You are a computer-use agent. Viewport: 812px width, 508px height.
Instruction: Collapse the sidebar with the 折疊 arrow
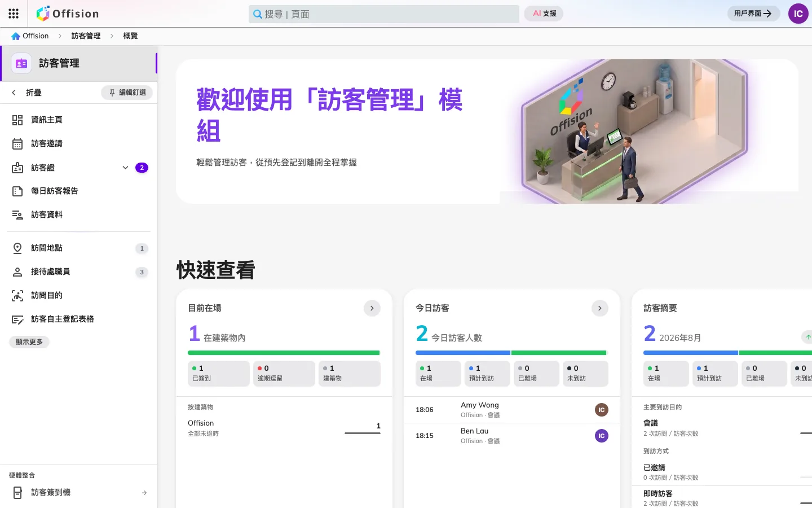(14, 93)
